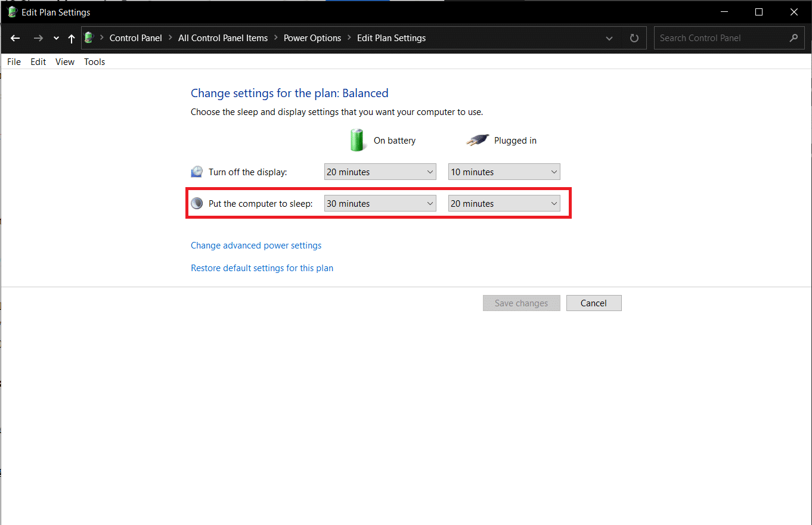The height and width of the screenshot is (525, 812).
Task: Expand the address bar history dropdown
Action: click(x=609, y=38)
